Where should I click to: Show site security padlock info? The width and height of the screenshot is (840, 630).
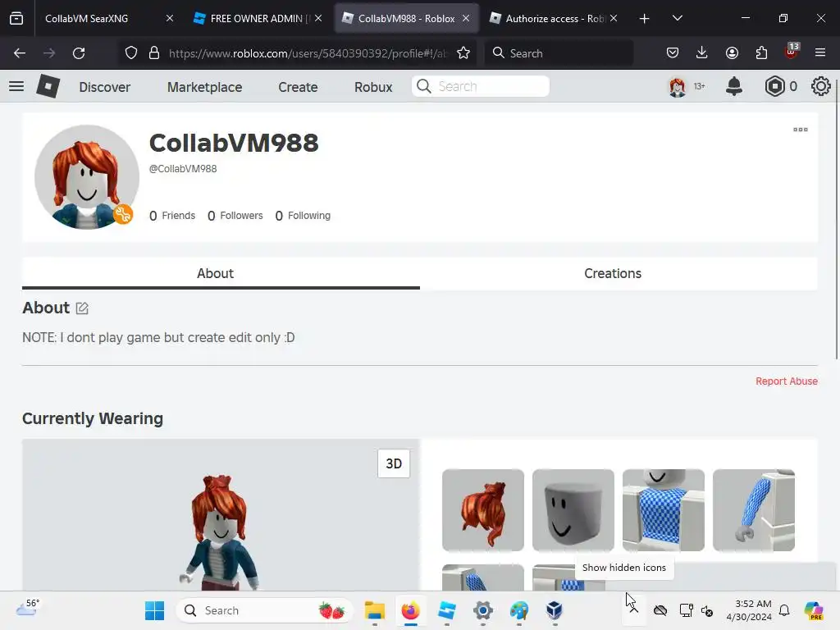pos(154,53)
